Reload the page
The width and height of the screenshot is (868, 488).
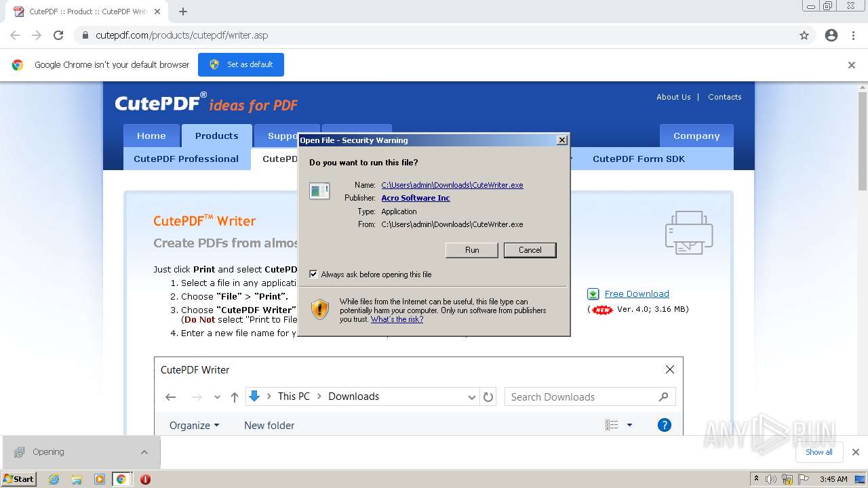click(x=58, y=35)
